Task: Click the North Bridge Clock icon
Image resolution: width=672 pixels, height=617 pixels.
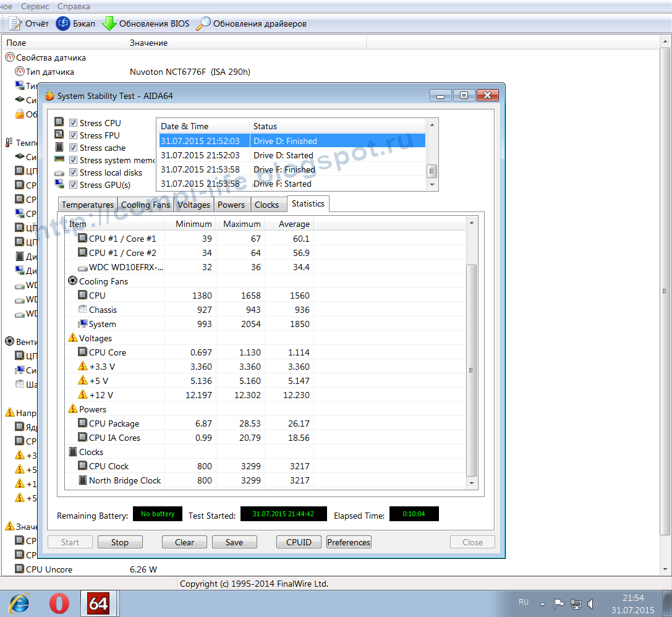Action: [83, 480]
